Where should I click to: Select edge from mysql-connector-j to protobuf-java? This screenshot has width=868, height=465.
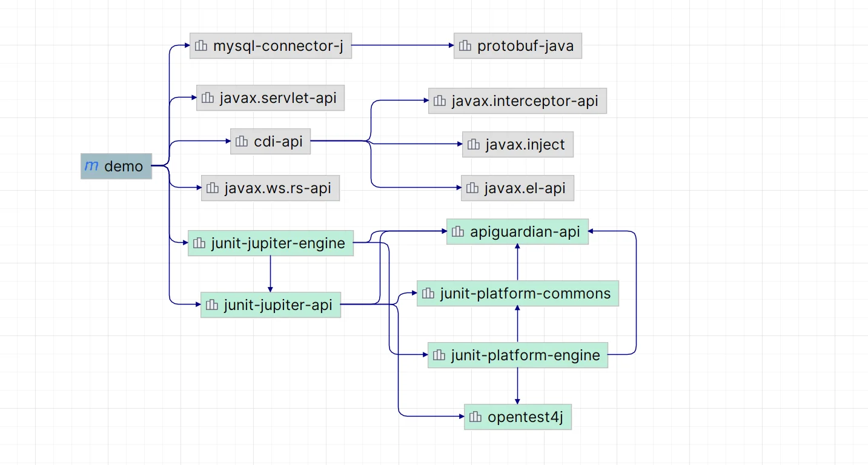click(402, 45)
